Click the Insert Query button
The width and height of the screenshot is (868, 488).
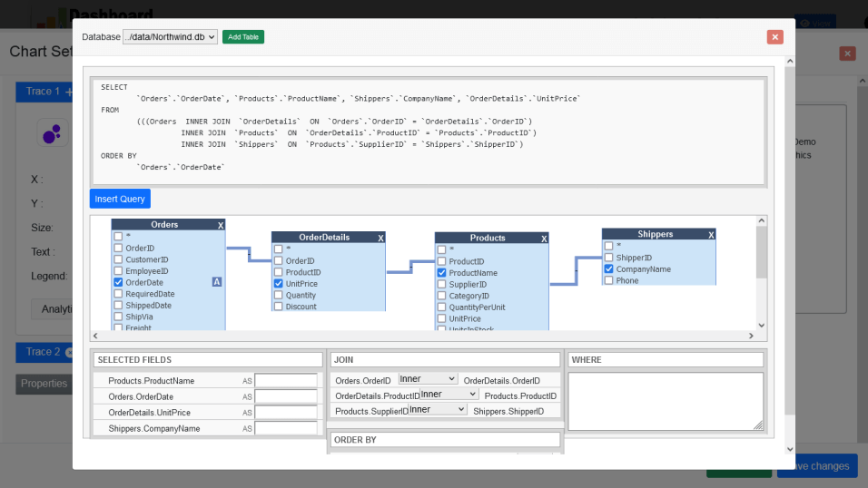click(x=120, y=199)
